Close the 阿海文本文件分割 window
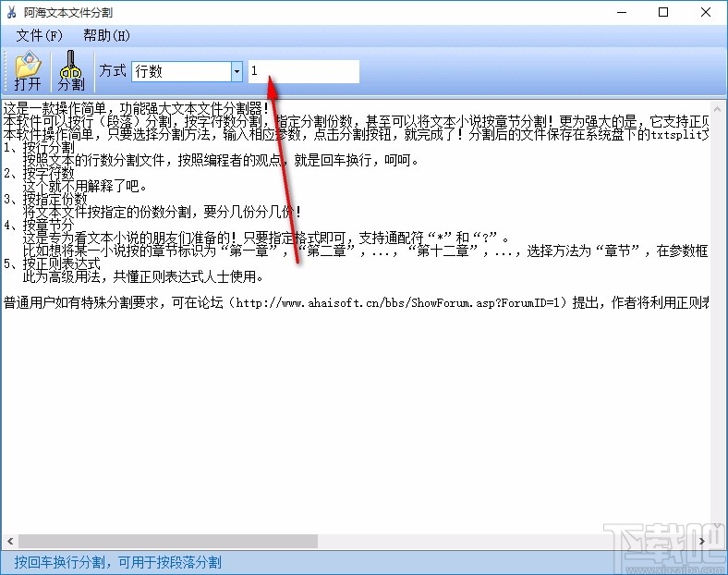This screenshot has width=728, height=575. [705, 13]
